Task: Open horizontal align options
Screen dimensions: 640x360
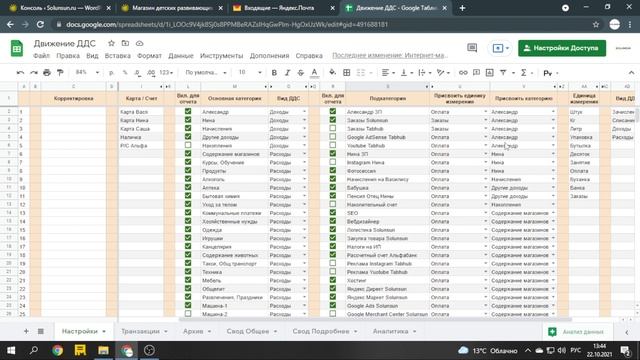Action: click(x=388, y=73)
